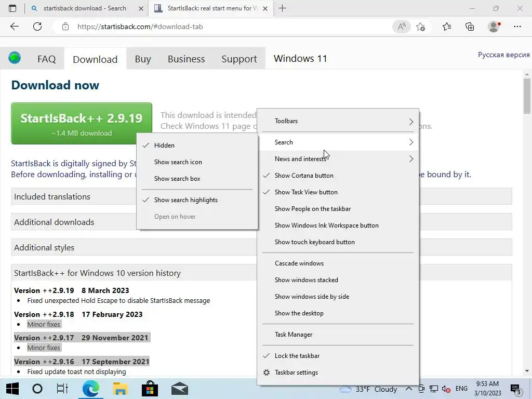Choose Show windows side by side
532x399 pixels.
click(x=338, y=297)
